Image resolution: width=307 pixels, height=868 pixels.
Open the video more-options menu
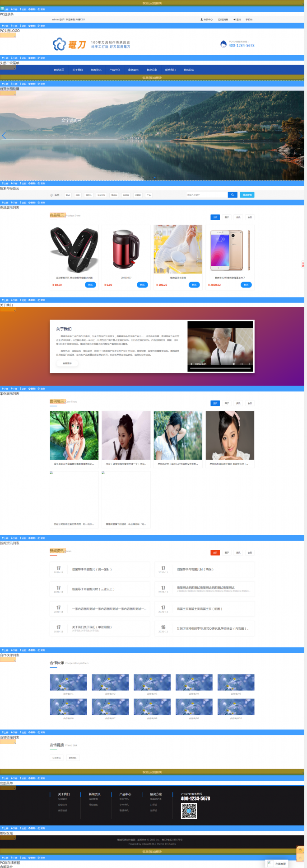249,364
